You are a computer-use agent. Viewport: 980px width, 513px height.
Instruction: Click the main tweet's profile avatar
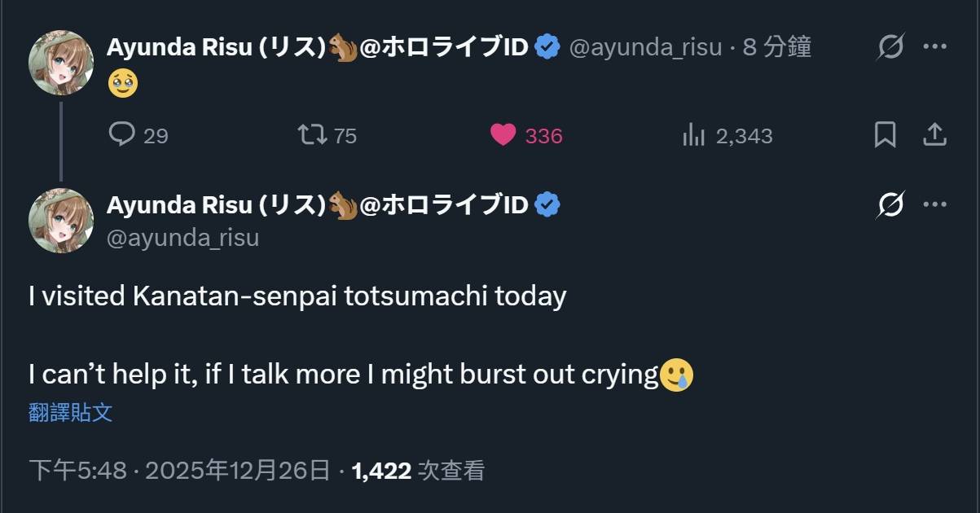(61, 221)
